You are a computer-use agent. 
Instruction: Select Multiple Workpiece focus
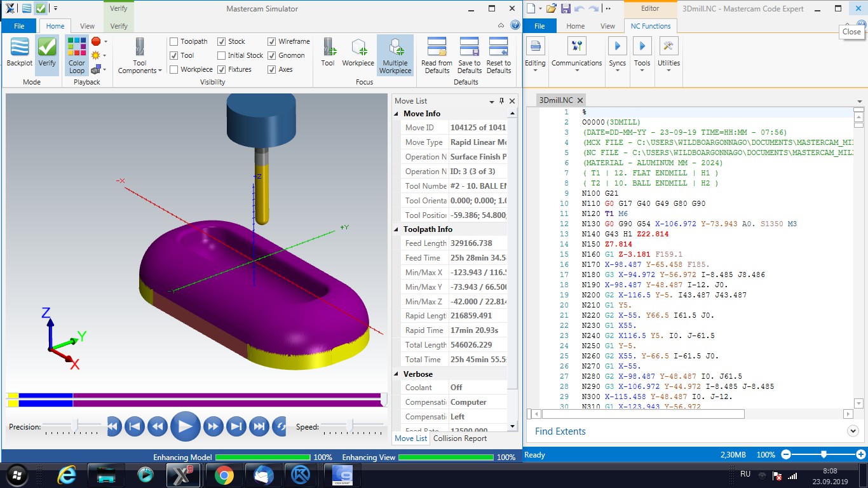coord(395,55)
